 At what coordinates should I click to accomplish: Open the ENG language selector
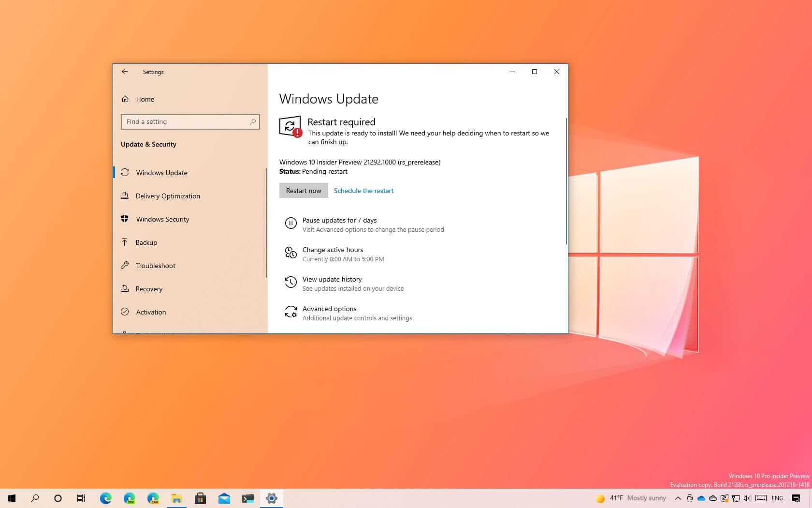point(777,498)
